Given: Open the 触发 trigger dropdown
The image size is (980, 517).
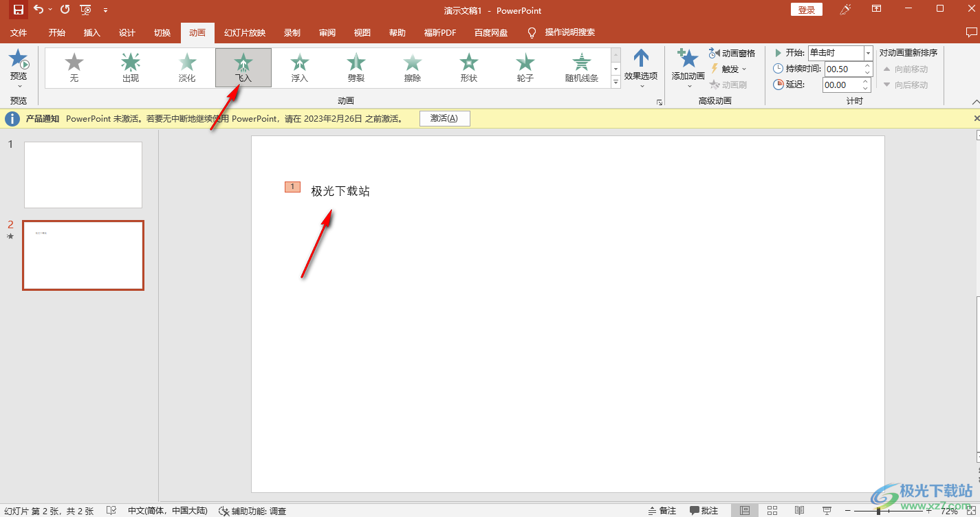Looking at the screenshot, I should [x=728, y=69].
